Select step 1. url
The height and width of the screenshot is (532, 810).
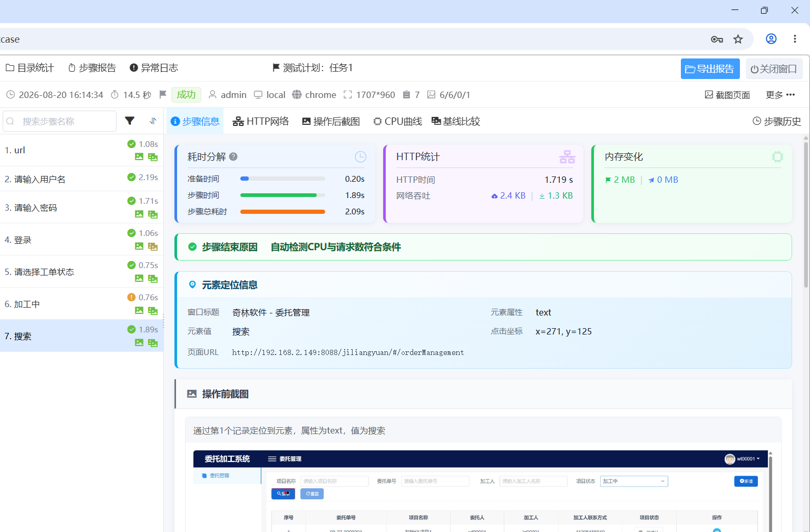(82, 150)
